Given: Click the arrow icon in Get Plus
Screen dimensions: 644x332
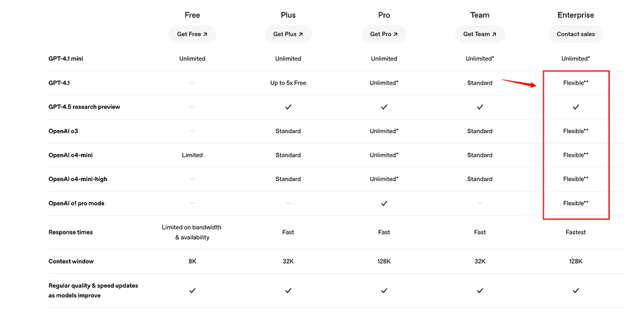Looking at the screenshot, I should pyautogui.click(x=301, y=34).
